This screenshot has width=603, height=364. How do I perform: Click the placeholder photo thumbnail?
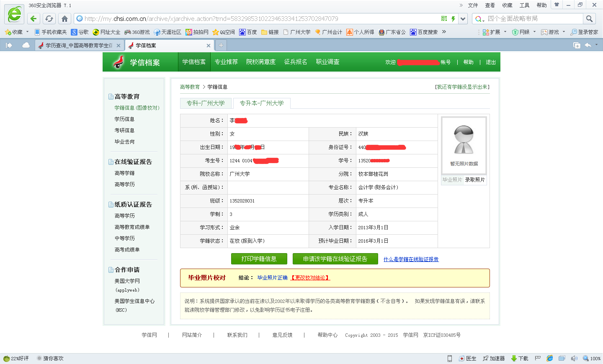464,145
